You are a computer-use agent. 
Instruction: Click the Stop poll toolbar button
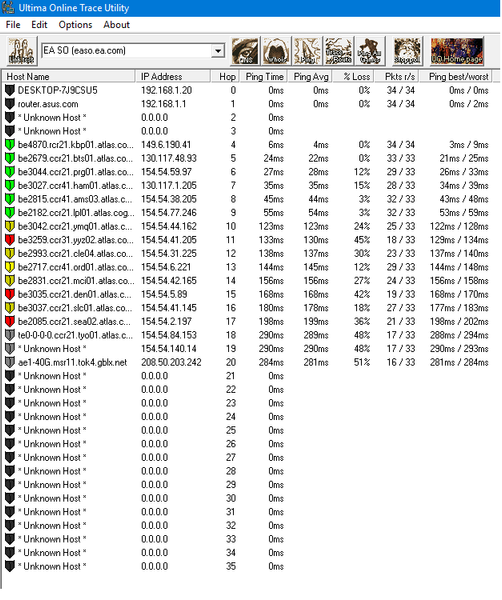pos(407,51)
